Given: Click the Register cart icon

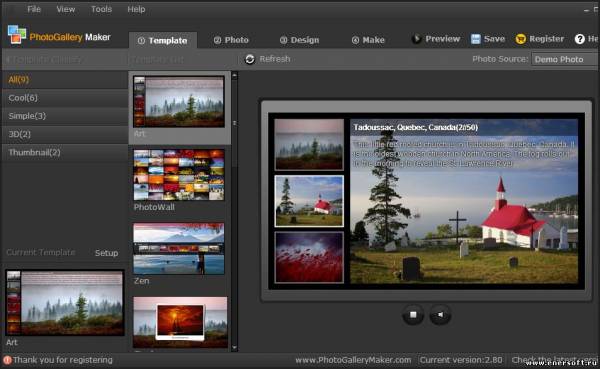Looking at the screenshot, I should click(520, 39).
